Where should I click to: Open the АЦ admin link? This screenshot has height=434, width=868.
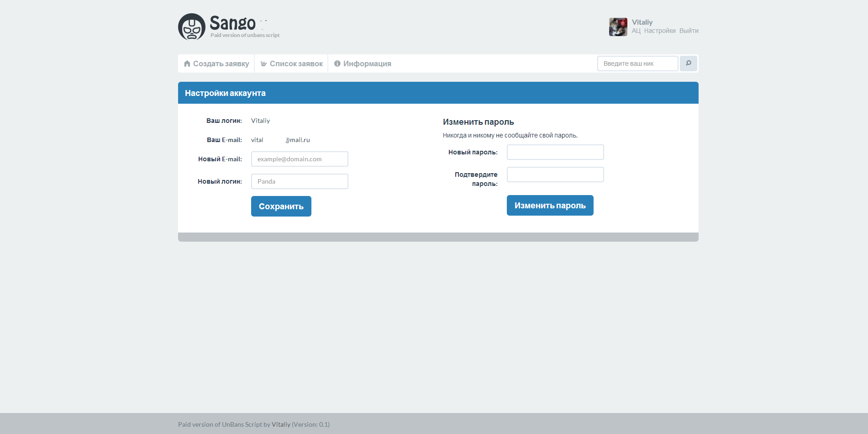tap(636, 31)
